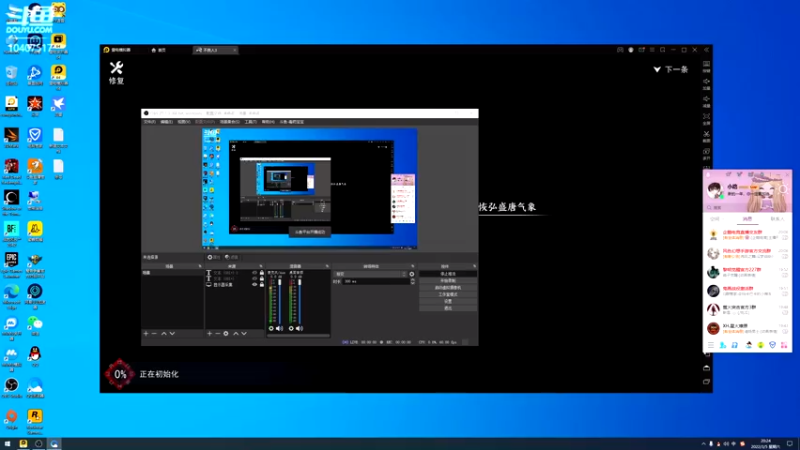800x450 pixels.
Task: Pop out the scenes dock panel icon
Action: pos(200,266)
